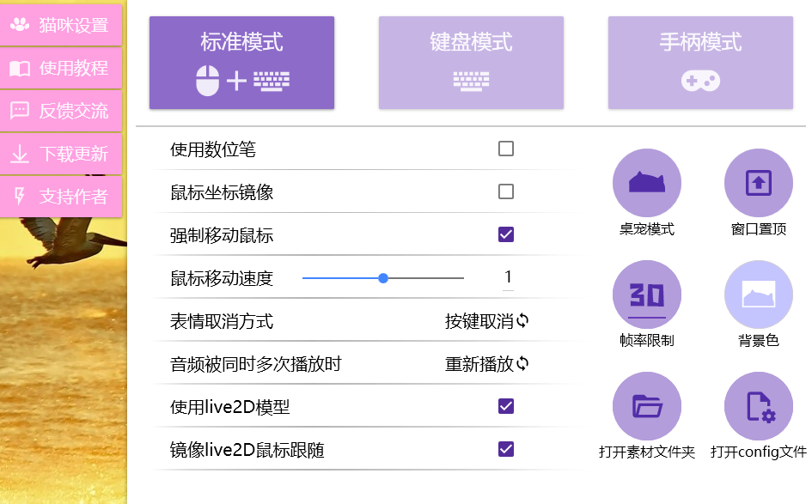The height and width of the screenshot is (504, 812).
Task: Check the 鼠标坐标镜像 checkbox
Action: 506,192
